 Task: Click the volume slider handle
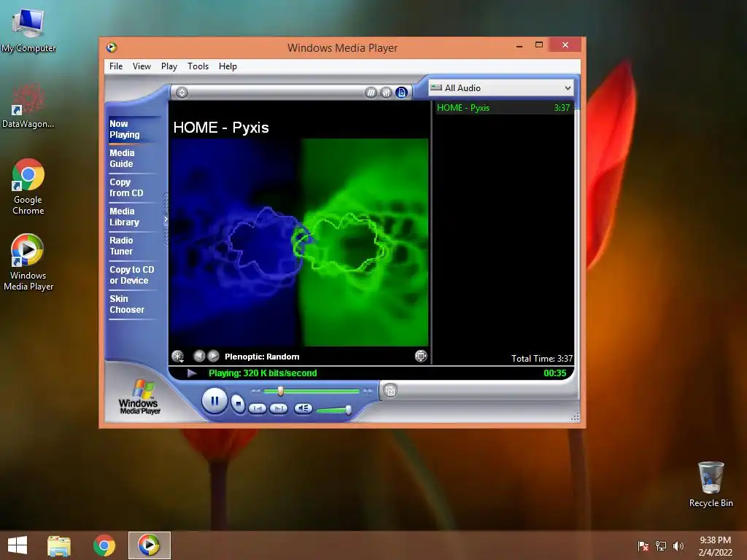pos(348,410)
